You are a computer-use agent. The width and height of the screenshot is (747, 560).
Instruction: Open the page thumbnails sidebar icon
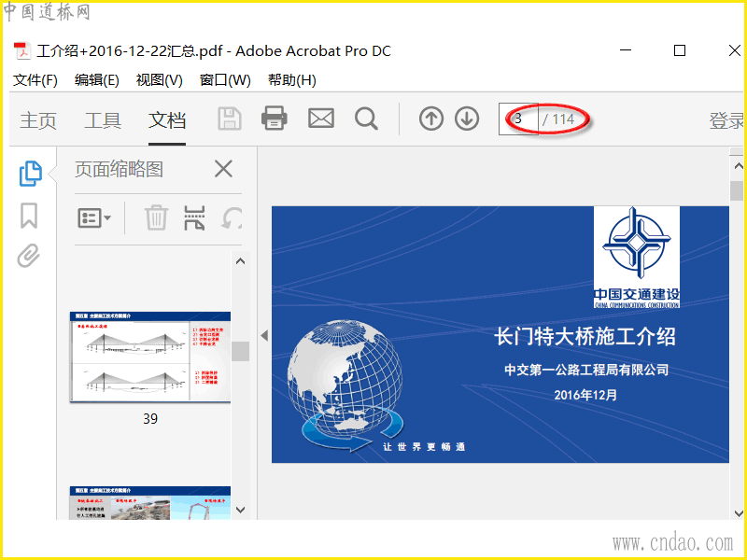point(31,174)
